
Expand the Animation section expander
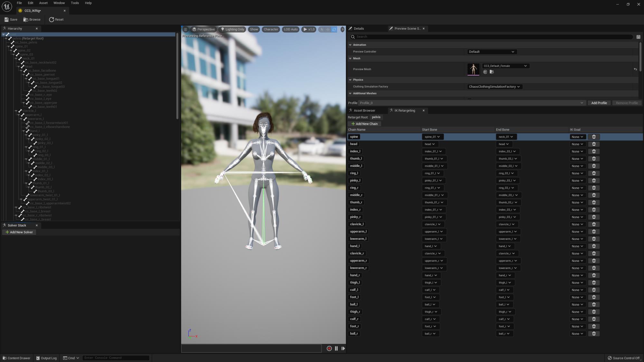click(350, 45)
